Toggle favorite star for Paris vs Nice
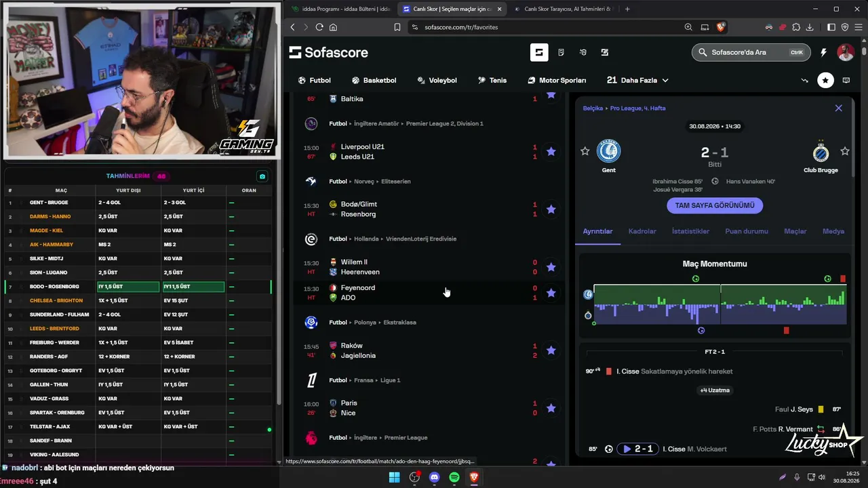This screenshot has height=488, width=868. coord(551,408)
